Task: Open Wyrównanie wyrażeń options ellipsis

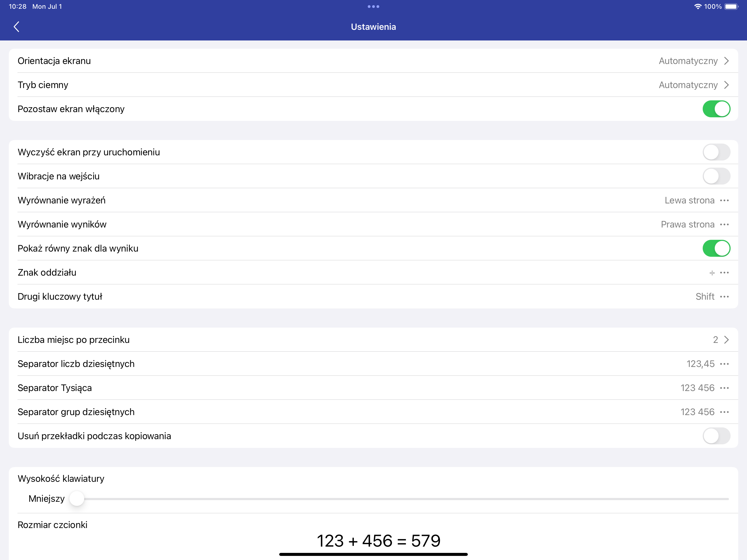Action: (724, 200)
